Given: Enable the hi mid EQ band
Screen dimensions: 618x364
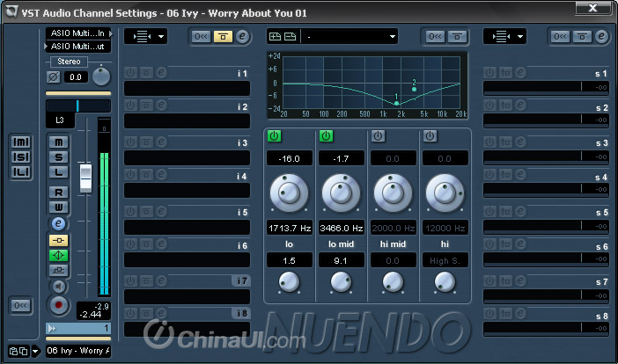Looking at the screenshot, I should pyautogui.click(x=378, y=135).
